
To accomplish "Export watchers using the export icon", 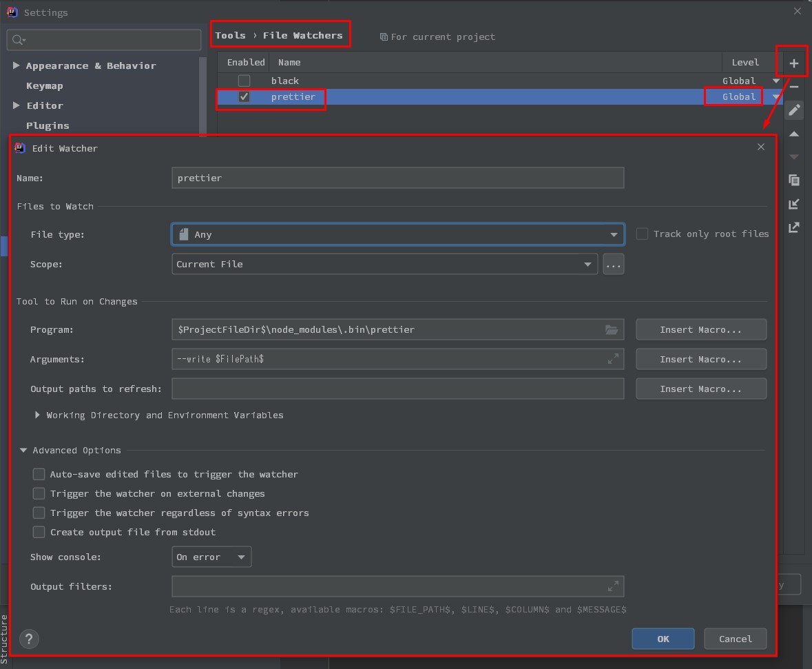I will click(793, 227).
